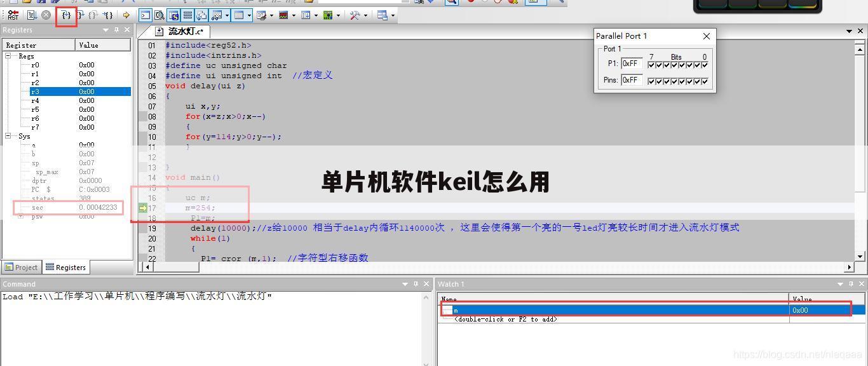The height and width of the screenshot is (366, 868).
Task: Click the Stop execution icon
Action: [x=46, y=15]
